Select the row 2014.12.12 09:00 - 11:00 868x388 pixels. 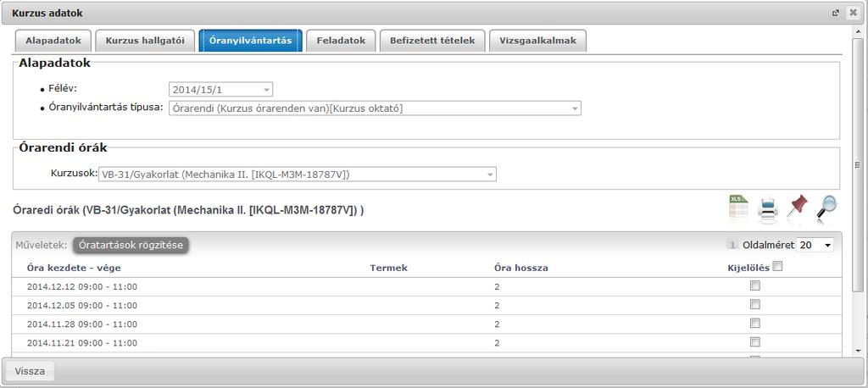click(426, 286)
